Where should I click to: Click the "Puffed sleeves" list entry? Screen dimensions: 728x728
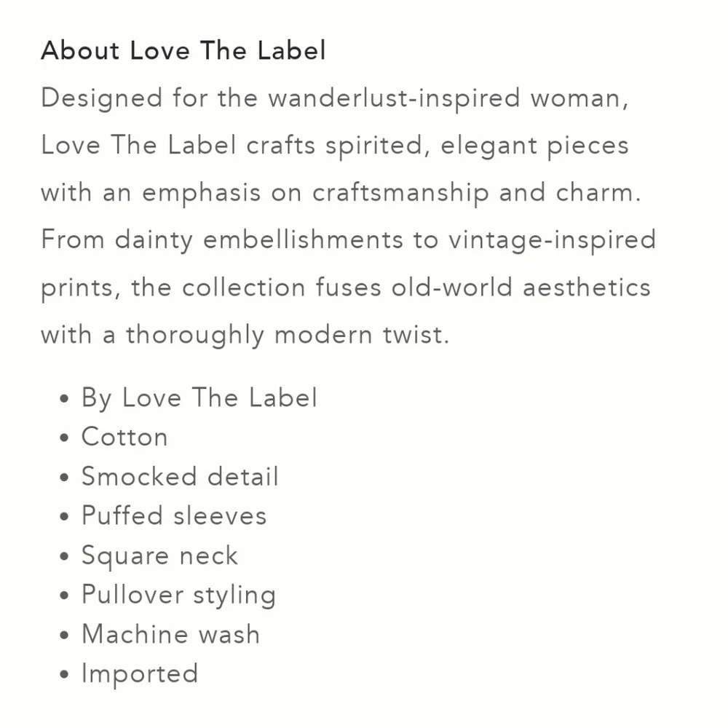tap(174, 516)
